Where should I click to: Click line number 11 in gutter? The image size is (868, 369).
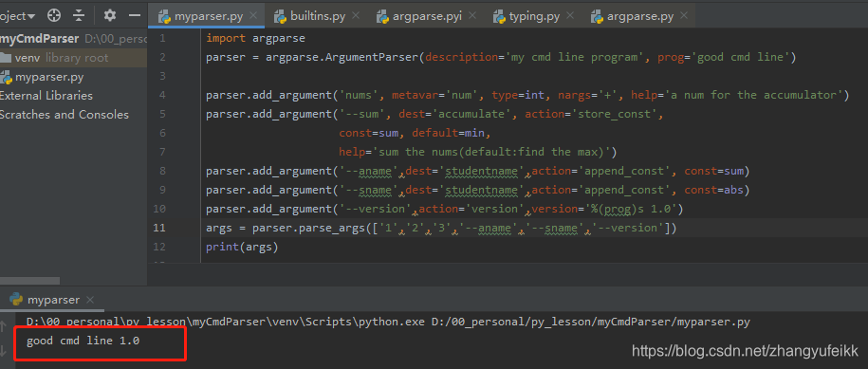coord(158,228)
